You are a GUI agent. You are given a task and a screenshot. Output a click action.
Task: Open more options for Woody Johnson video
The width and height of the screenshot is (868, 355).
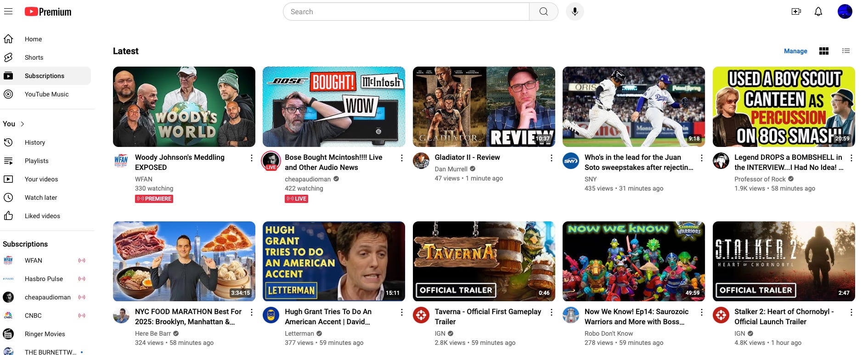251,158
